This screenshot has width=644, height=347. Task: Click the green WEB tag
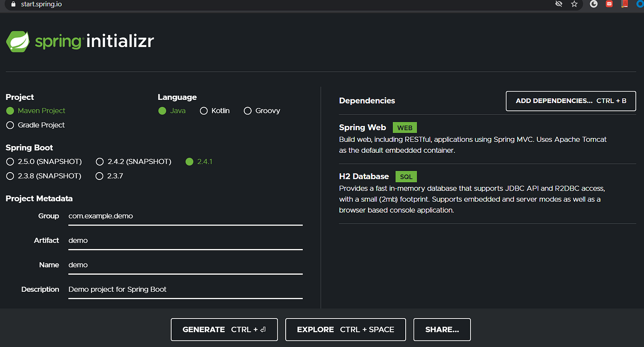point(405,128)
